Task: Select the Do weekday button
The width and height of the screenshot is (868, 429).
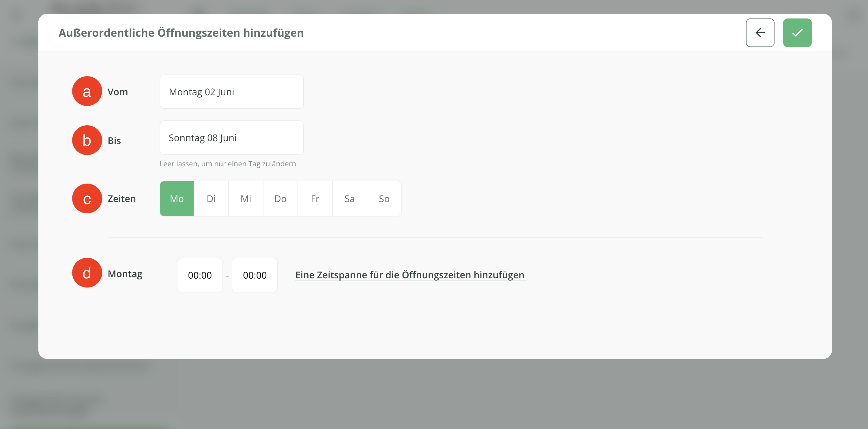Action: click(280, 199)
